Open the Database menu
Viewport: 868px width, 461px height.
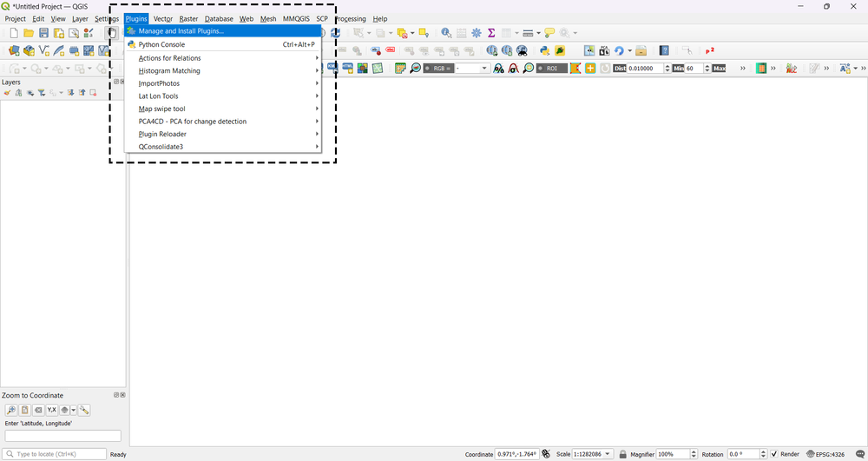(219, 19)
